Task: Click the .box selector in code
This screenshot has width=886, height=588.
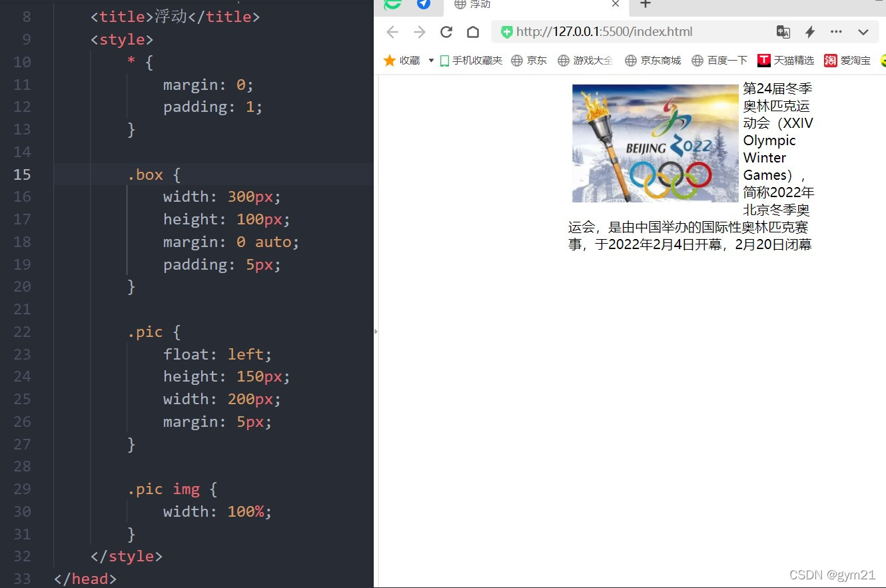Action: tap(145, 174)
